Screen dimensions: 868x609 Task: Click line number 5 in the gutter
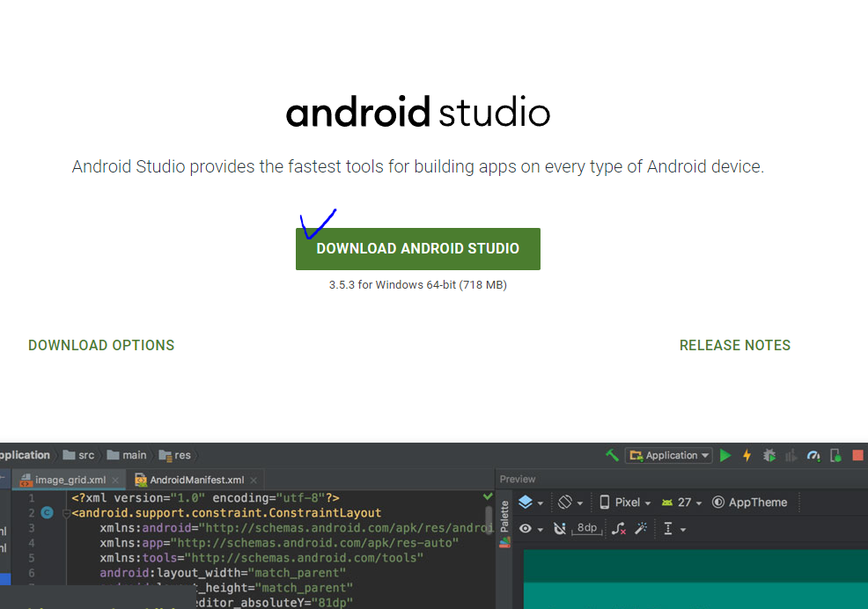[x=32, y=557]
